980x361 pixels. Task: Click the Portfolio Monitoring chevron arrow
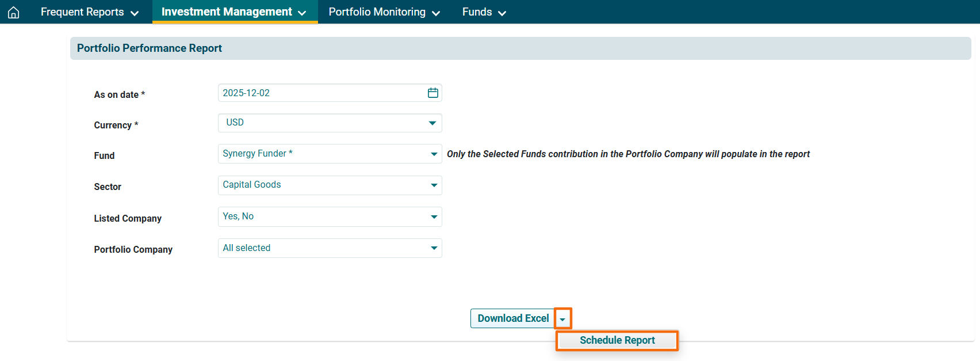[436, 13]
